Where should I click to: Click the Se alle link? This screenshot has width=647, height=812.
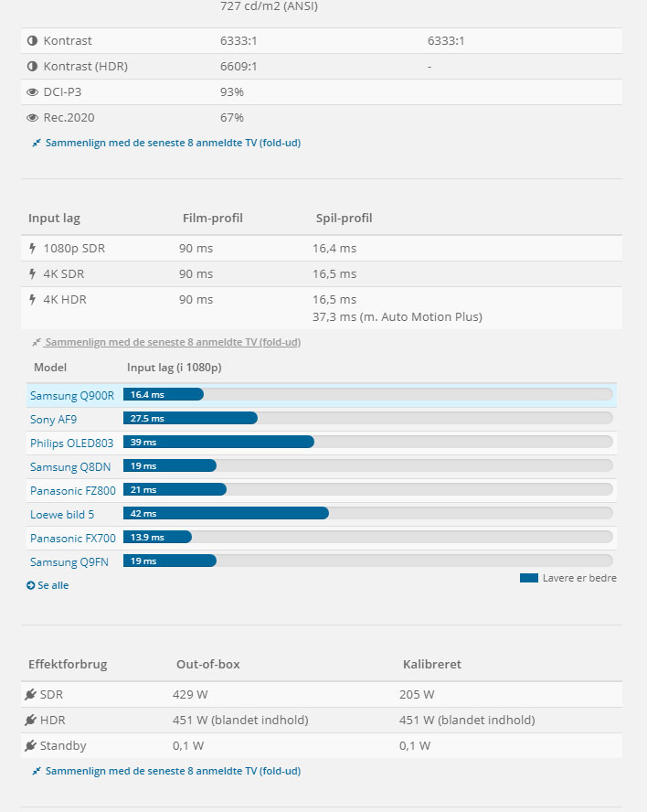tap(48, 585)
